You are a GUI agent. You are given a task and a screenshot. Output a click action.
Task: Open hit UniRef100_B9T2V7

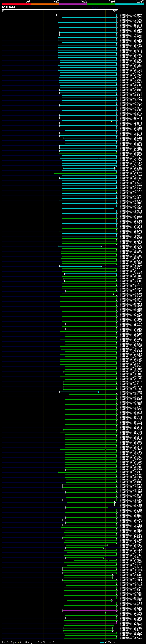click(131, 17)
